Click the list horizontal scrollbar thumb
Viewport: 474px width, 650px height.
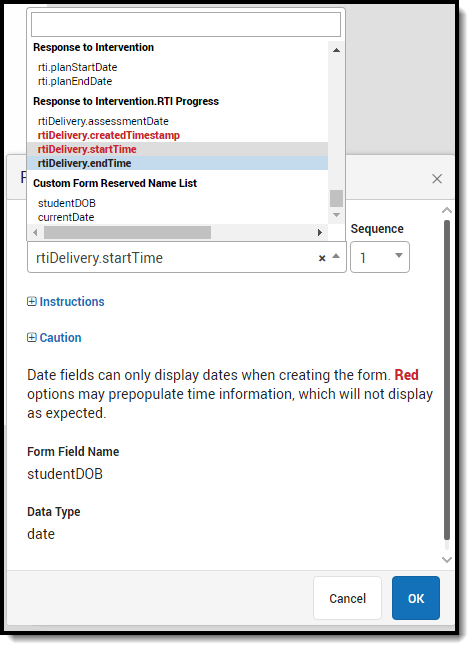coord(127,233)
